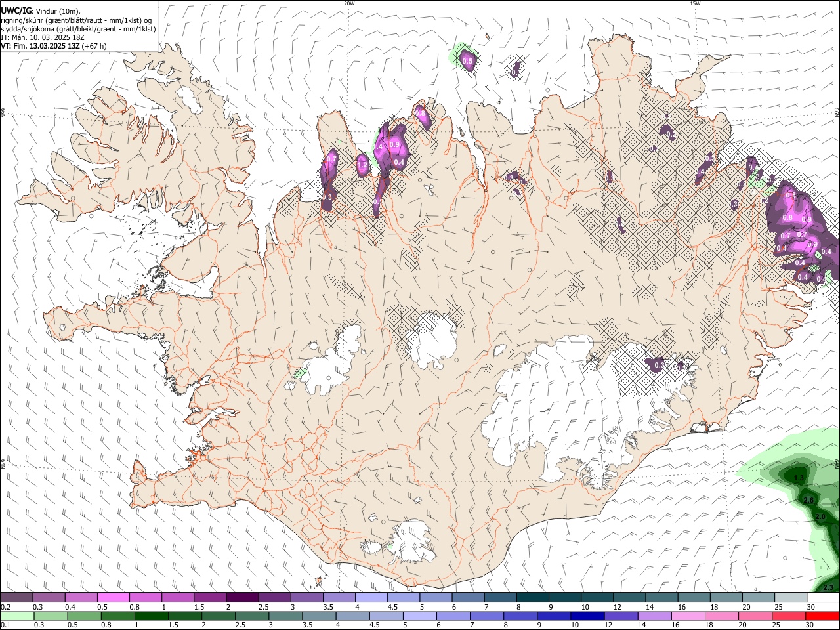Click the 14 swatch in the snow legend

661,598
